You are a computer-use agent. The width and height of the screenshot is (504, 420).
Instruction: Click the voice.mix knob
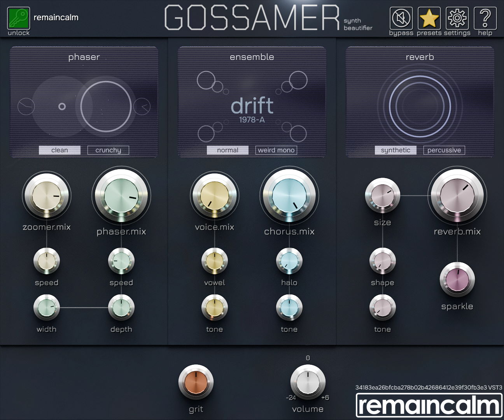point(214,195)
